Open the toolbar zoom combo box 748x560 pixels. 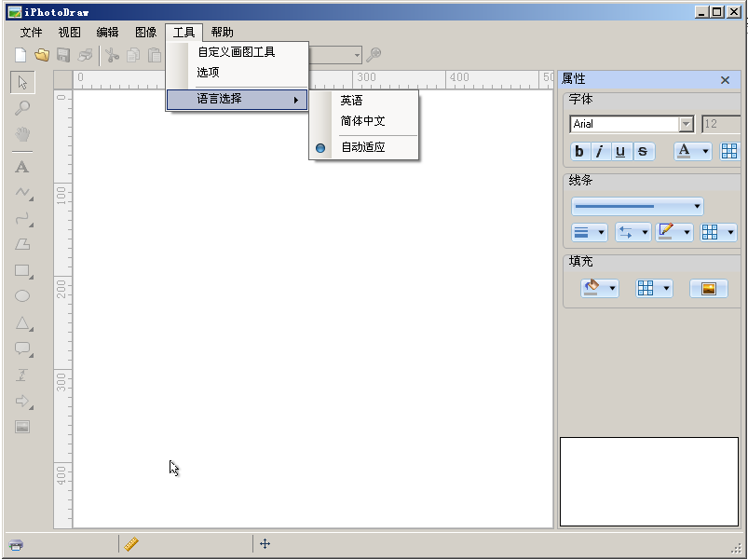click(x=357, y=55)
